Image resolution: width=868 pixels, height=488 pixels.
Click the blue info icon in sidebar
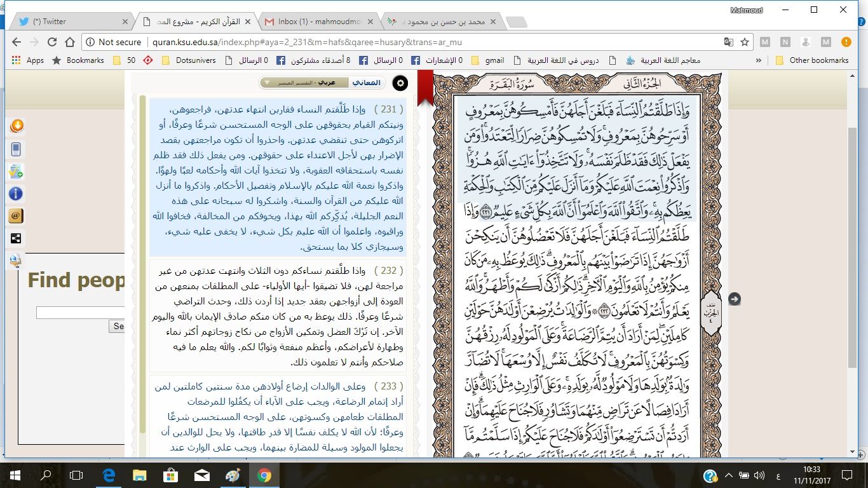(x=17, y=194)
